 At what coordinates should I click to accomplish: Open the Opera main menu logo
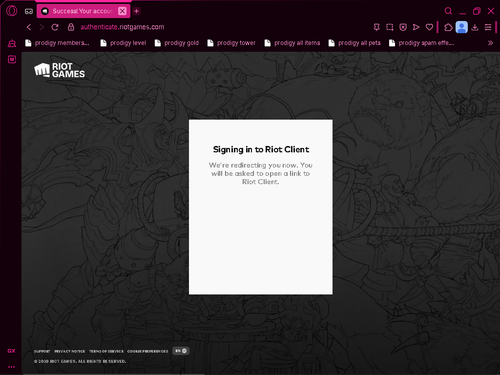pyautogui.click(x=12, y=11)
